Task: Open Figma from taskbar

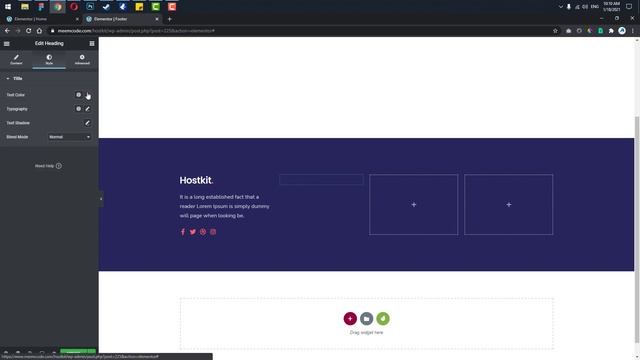Action: coord(41,7)
